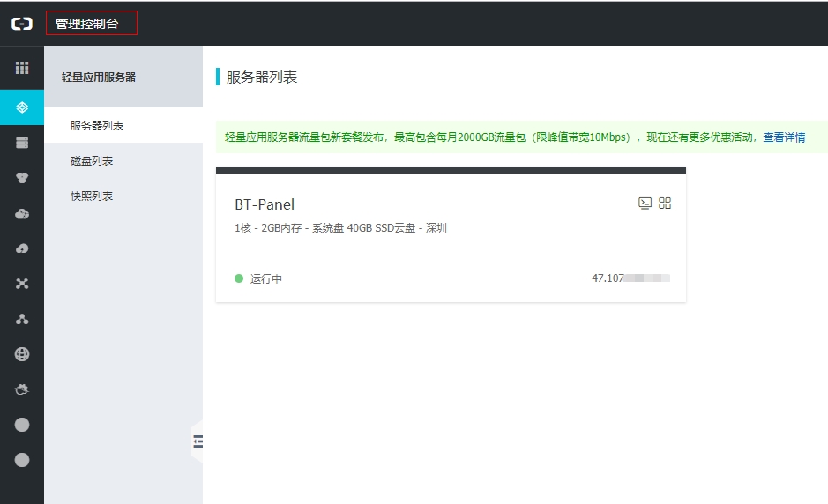The width and height of the screenshot is (828, 504).
Task: Click the 轻量应用服务器 sidebar heading
Action: [x=99, y=77]
